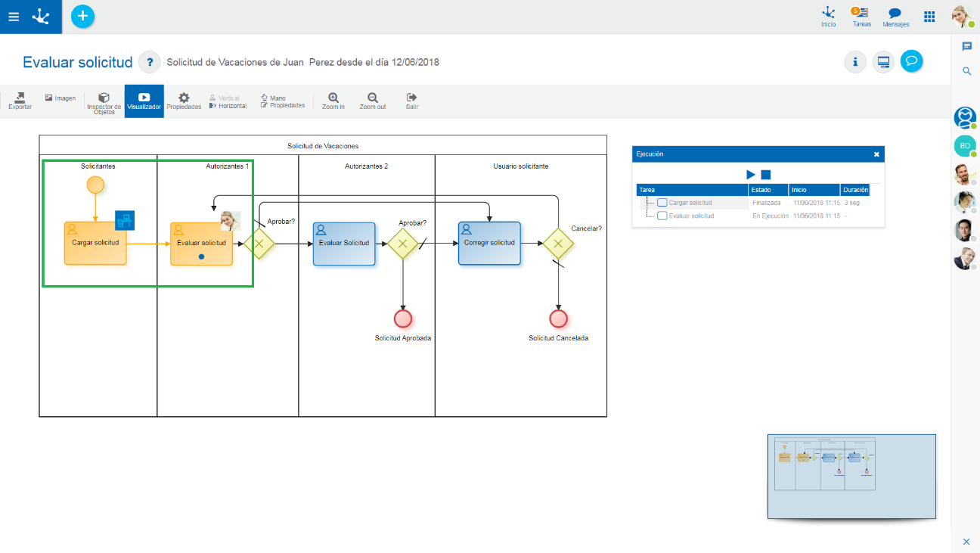
Task: Click the Estado column header
Action: click(x=768, y=190)
